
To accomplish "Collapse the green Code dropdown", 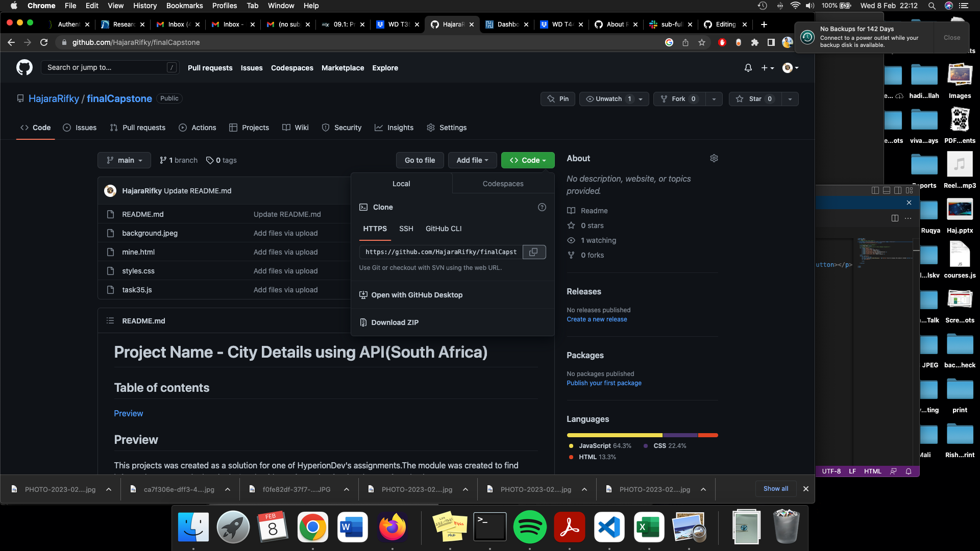I will click(x=528, y=160).
